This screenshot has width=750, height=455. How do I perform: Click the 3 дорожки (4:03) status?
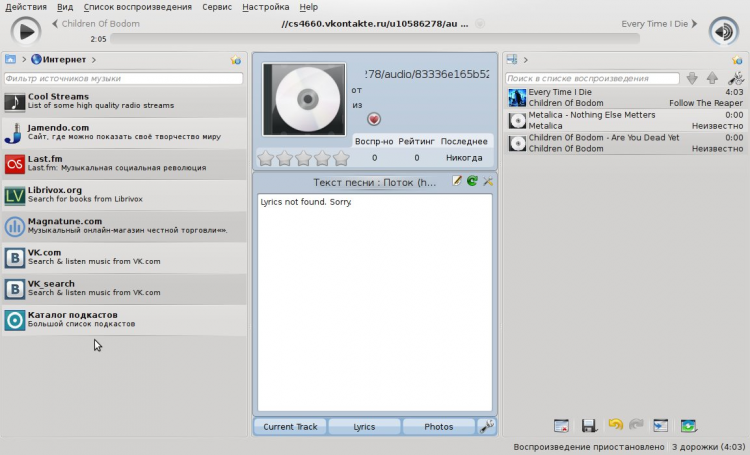click(708, 447)
